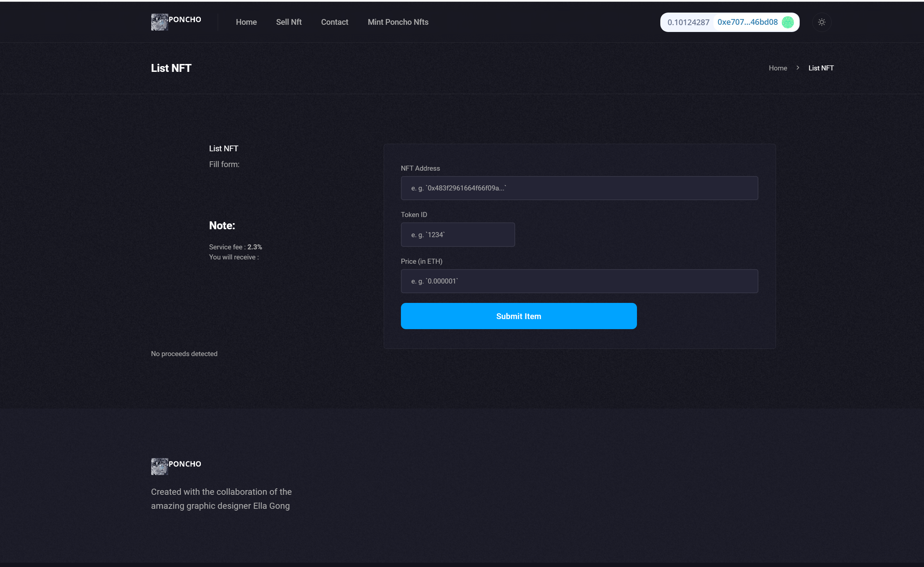
Task: Focus the Token ID input field
Action: click(457, 234)
